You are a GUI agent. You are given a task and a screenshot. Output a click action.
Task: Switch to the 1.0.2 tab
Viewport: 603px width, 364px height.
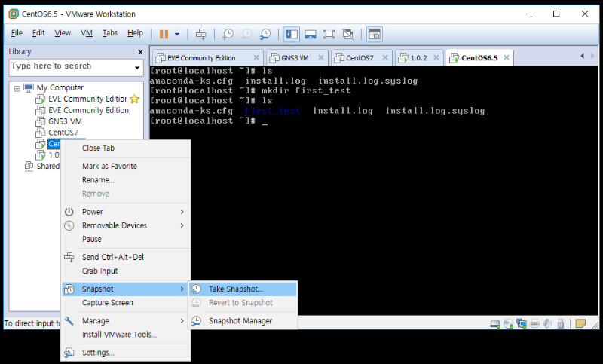coord(418,58)
